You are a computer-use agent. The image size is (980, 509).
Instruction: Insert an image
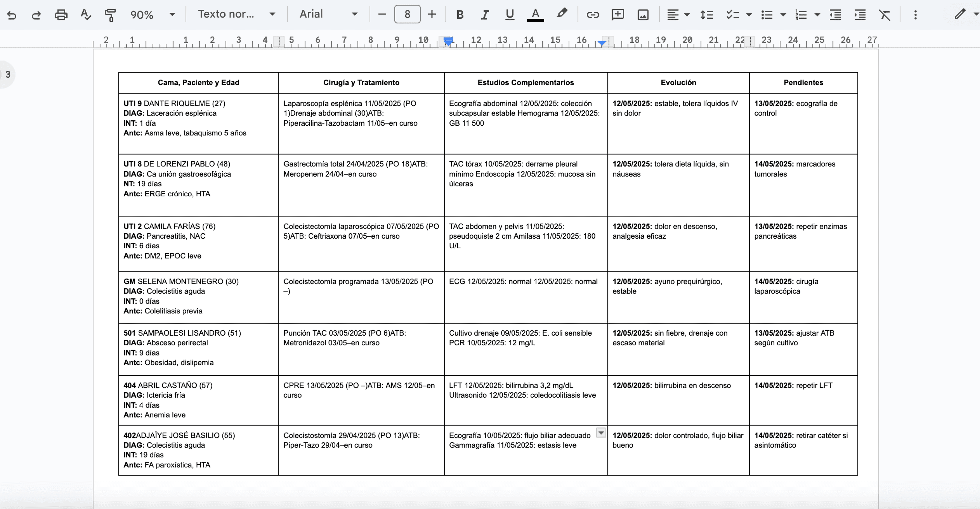coord(643,15)
